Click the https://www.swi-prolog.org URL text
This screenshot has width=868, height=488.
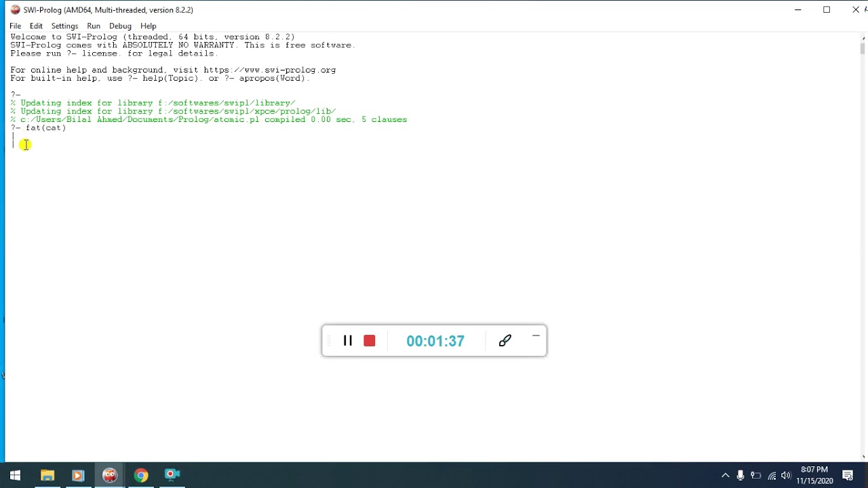[x=269, y=70]
